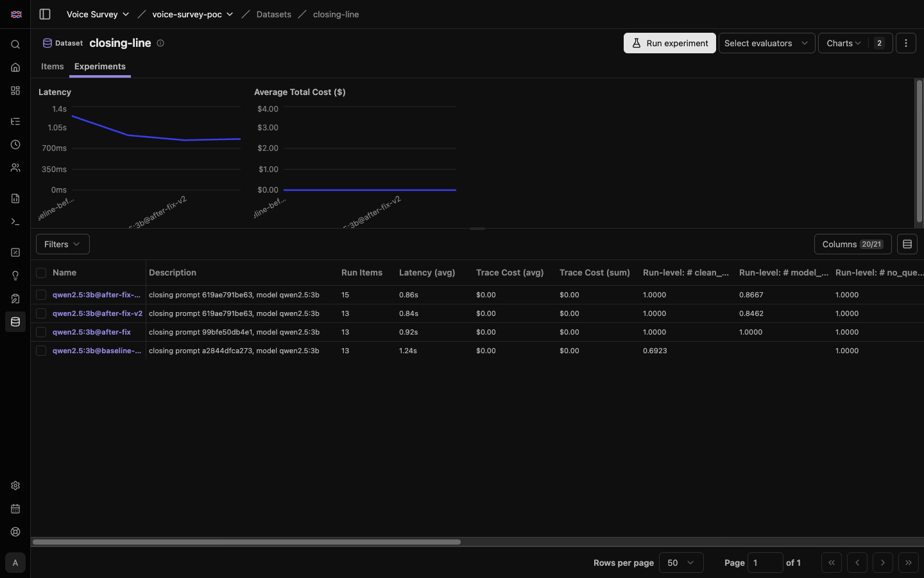The width and height of the screenshot is (924, 578).
Task: Click the 1.24s latency cell
Action: click(408, 351)
